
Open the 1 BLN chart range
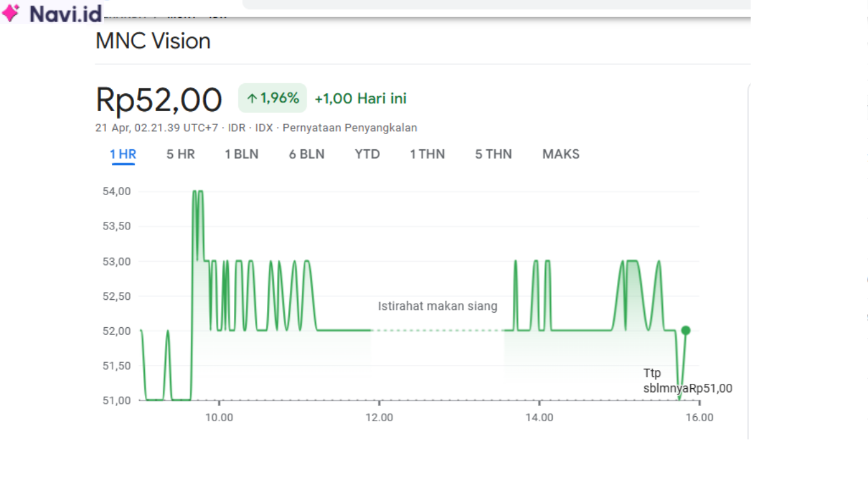[241, 154]
